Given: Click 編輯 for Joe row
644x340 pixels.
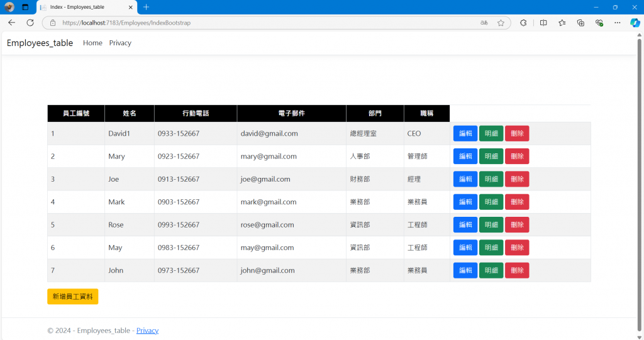Looking at the screenshot, I should coord(465,179).
